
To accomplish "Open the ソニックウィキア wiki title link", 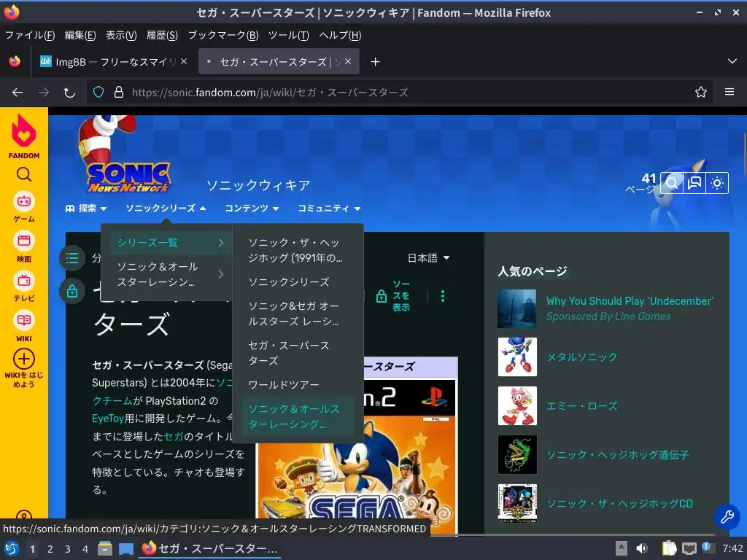I will pyautogui.click(x=258, y=185).
